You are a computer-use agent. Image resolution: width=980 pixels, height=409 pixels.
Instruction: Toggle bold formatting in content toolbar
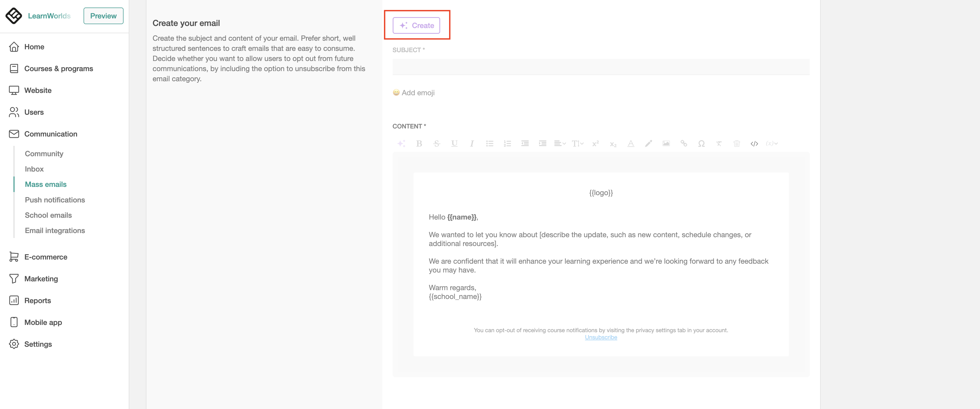419,144
